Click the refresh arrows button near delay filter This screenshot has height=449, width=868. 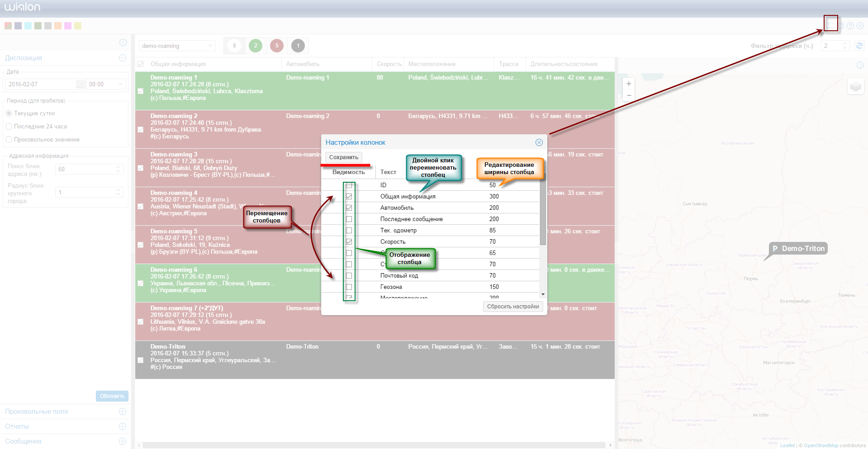point(859,46)
